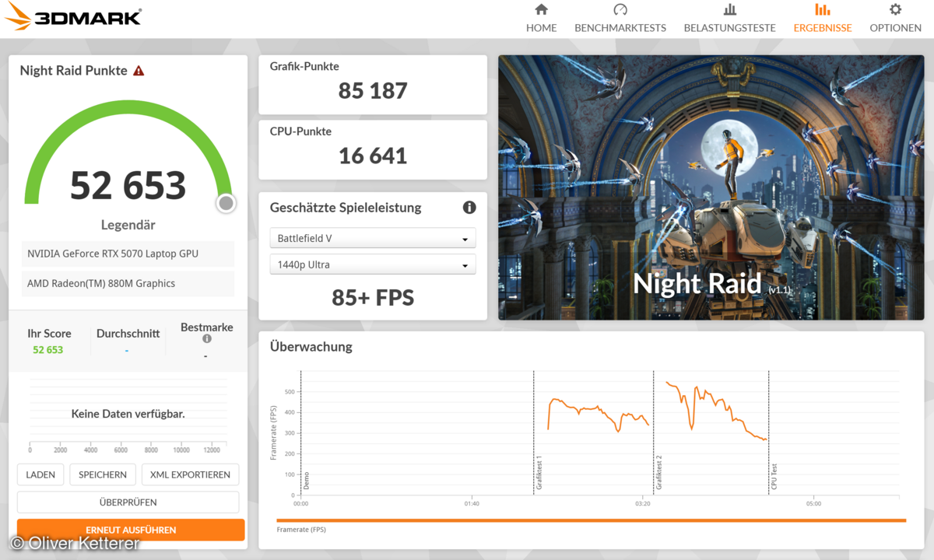Screen dimensions: 934x560
Task: Click the grey score gauge knob
Action: (x=226, y=203)
